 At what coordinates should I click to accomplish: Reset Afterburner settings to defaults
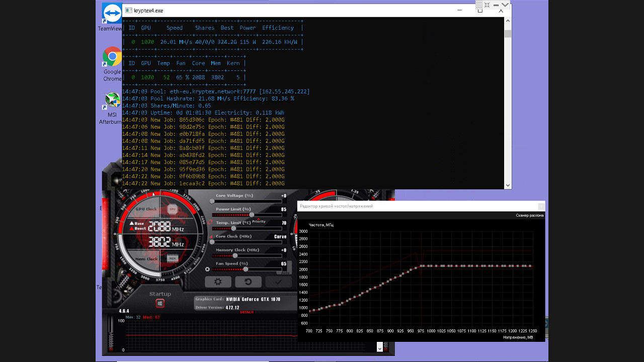pyautogui.click(x=249, y=282)
